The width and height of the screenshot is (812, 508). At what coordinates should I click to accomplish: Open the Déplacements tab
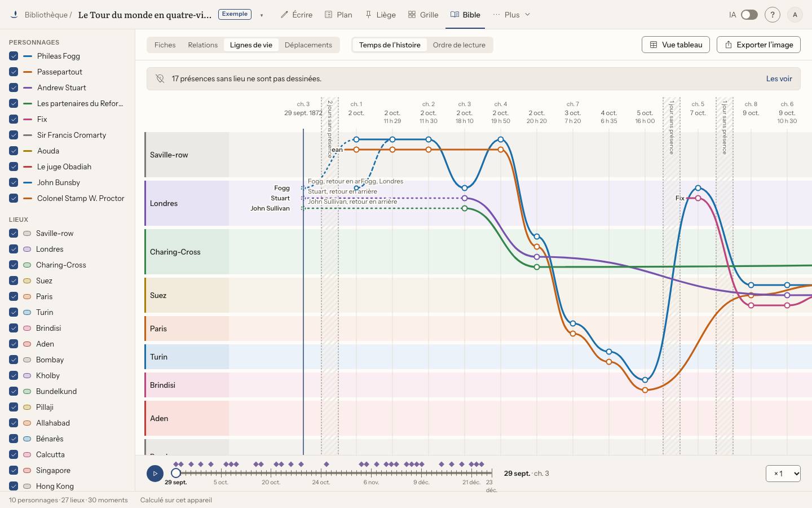[308, 45]
